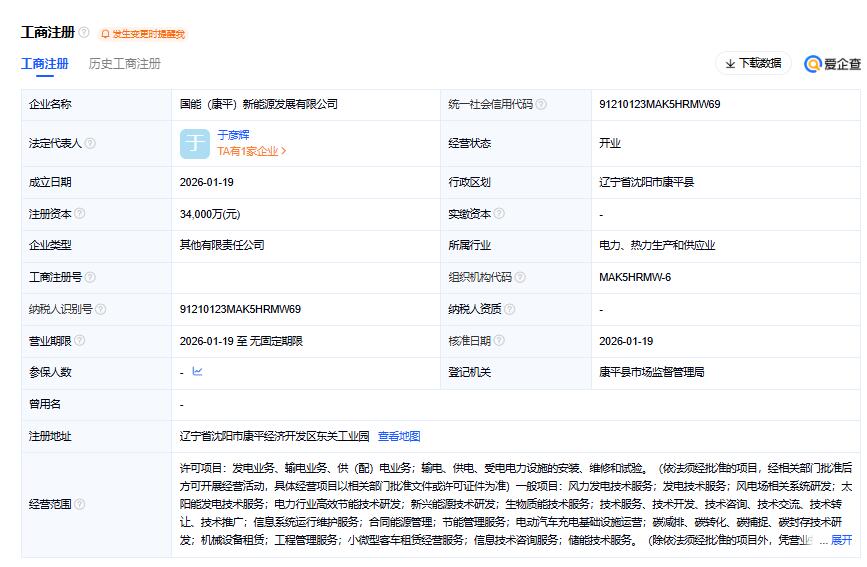Image resolution: width=867 pixels, height=567 pixels.
Task: Click the help icon beside 工商注册 heading
Action: pyautogui.click(x=84, y=33)
